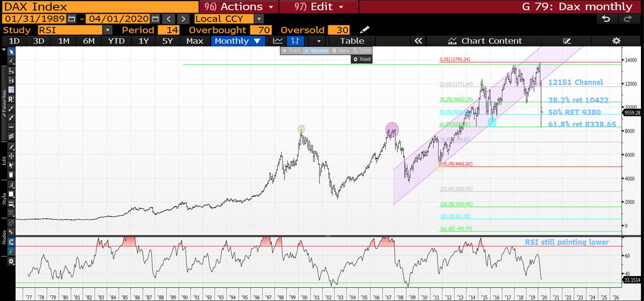Select the delete trash tool in sidebar
This screenshot has height=301, width=644.
tap(11, 175)
